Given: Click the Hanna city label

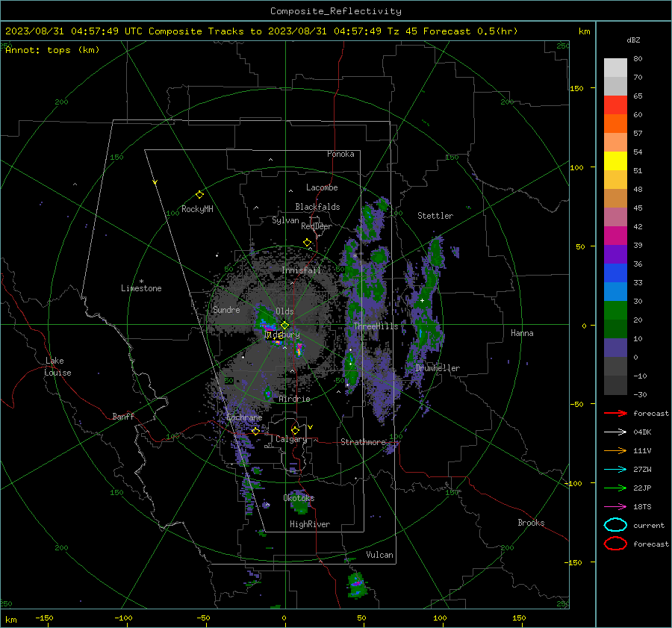Looking at the screenshot, I should [522, 333].
